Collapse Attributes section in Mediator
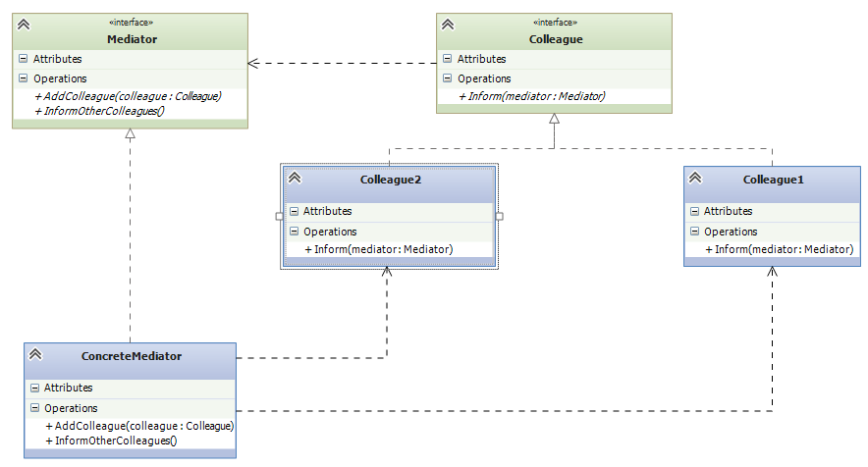Image resolution: width=868 pixels, height=467 pixels. [x=24, y=59]
